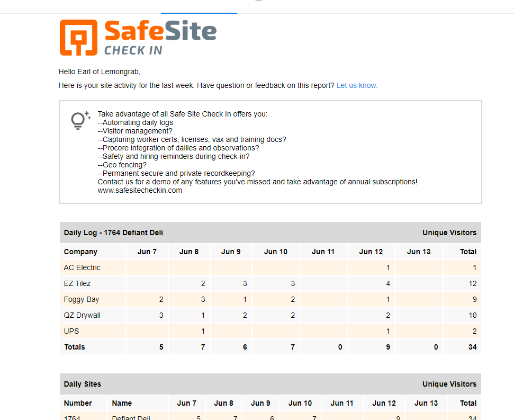The width and height of the screenshot is (514, 420).
Task: Select the "Hello Earl of Lemongrab," greeting
Action: click(x=100, y=72)
